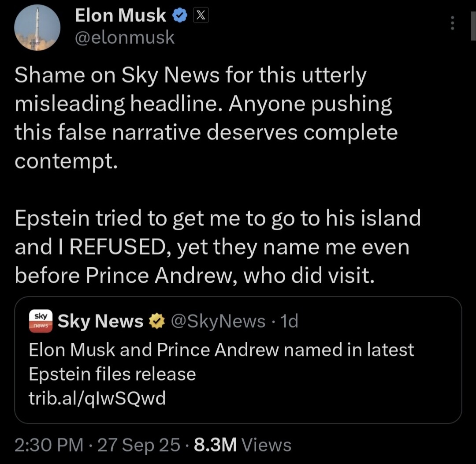Click the blue verified checkmark badge
476x464 pixels.
[178, 16]
